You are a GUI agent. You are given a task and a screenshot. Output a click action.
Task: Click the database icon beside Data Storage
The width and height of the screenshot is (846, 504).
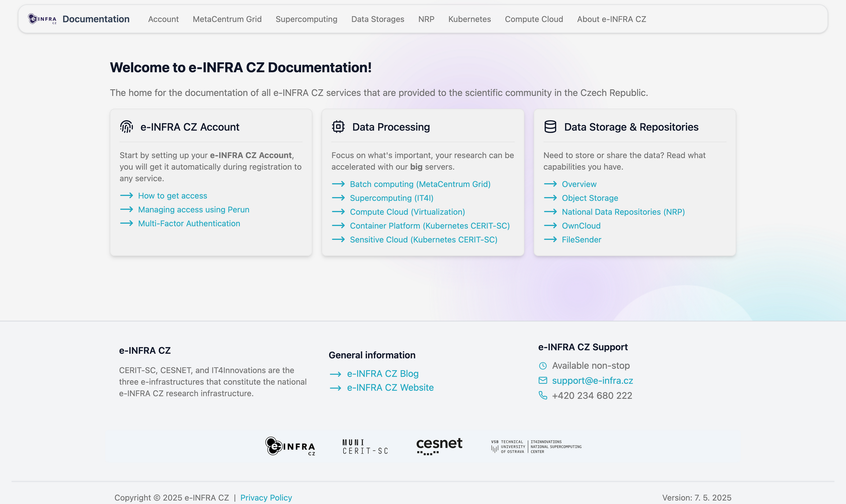pos(550,127)
